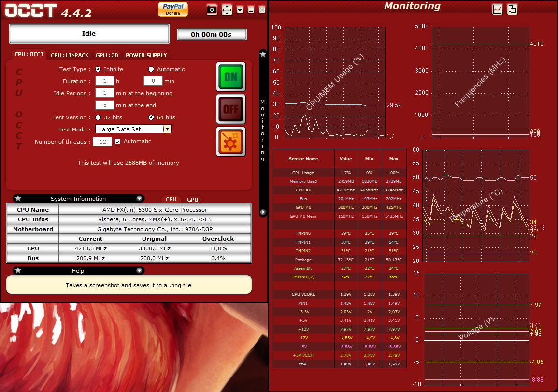Expand System Information section arrow
Viewport: 558px width, 392px height.
[139, 198]
